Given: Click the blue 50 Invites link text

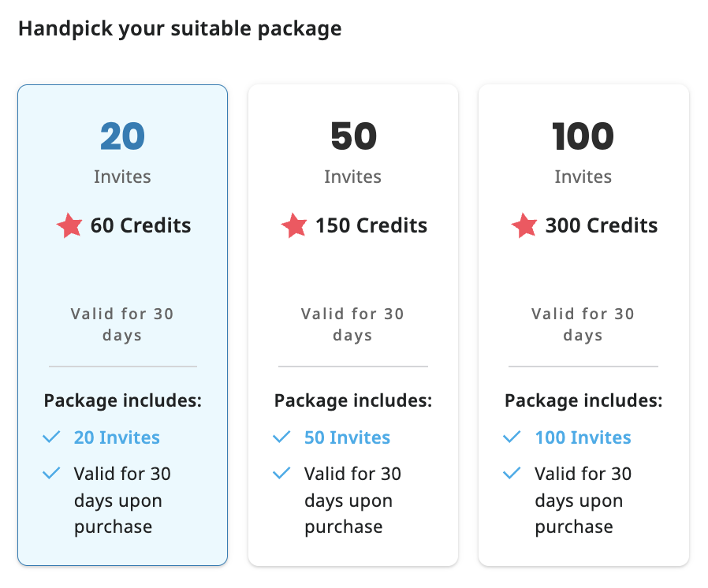Looking at the screenshot, I should coord(347,437).
